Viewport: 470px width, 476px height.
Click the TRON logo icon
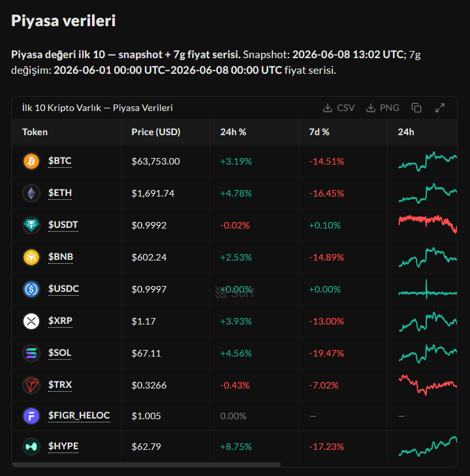[x=31, y=385]
